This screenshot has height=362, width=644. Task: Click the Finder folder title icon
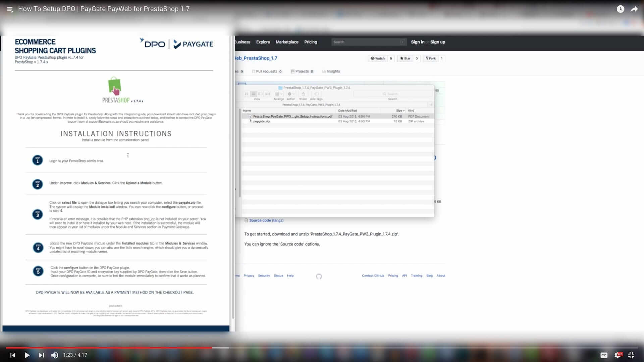coord(280,88)
